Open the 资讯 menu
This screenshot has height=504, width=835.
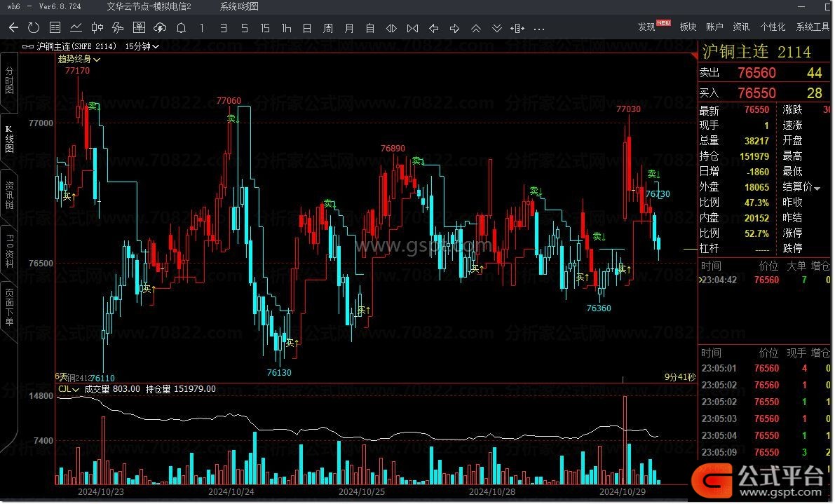(x=741, y=27)
